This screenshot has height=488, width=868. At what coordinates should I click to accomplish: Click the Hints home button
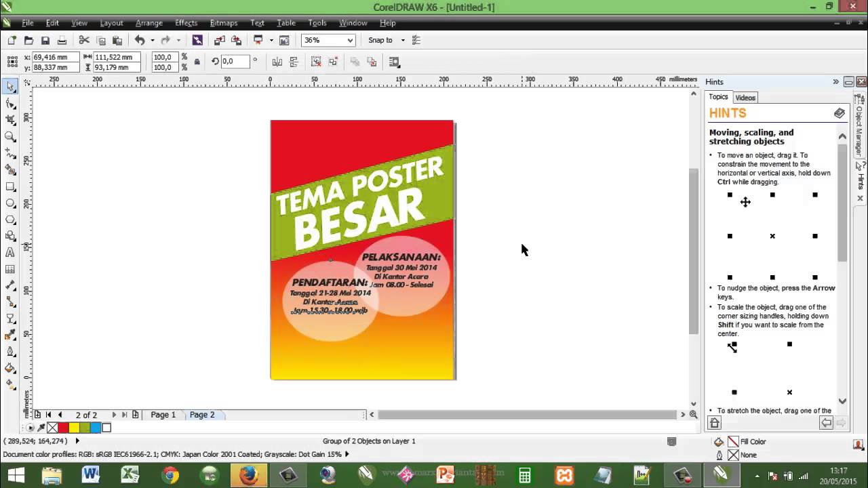pyautogui.click(x=714, y=423)
